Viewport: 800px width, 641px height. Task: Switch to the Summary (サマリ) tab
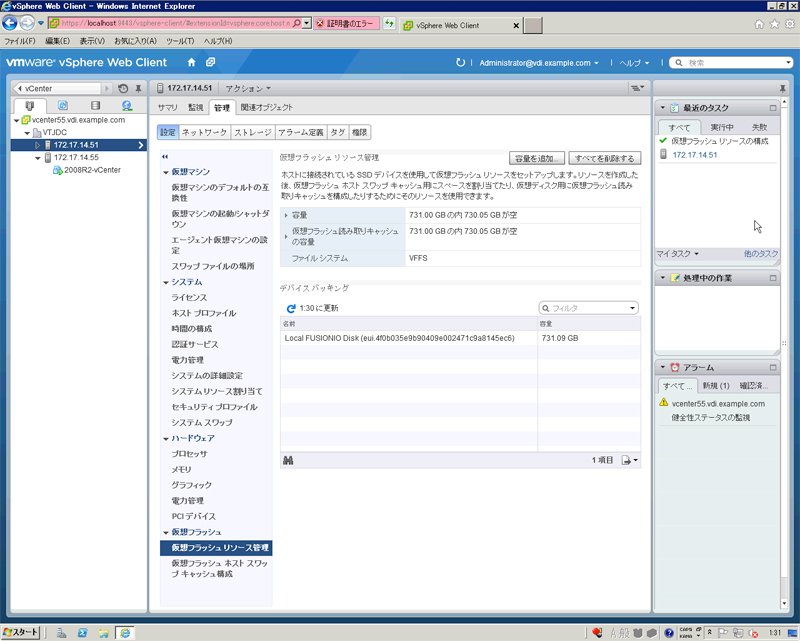[167, 107]
